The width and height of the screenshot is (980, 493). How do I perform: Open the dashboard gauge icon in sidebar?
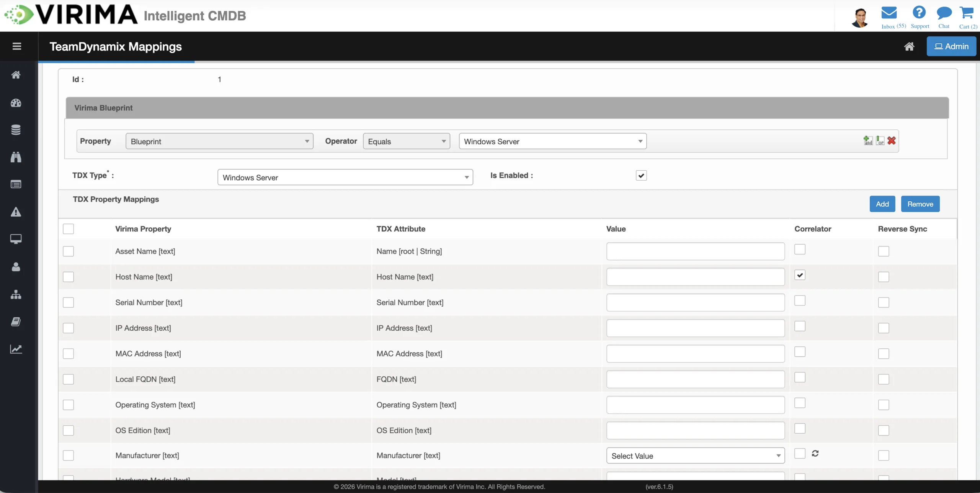16,103
